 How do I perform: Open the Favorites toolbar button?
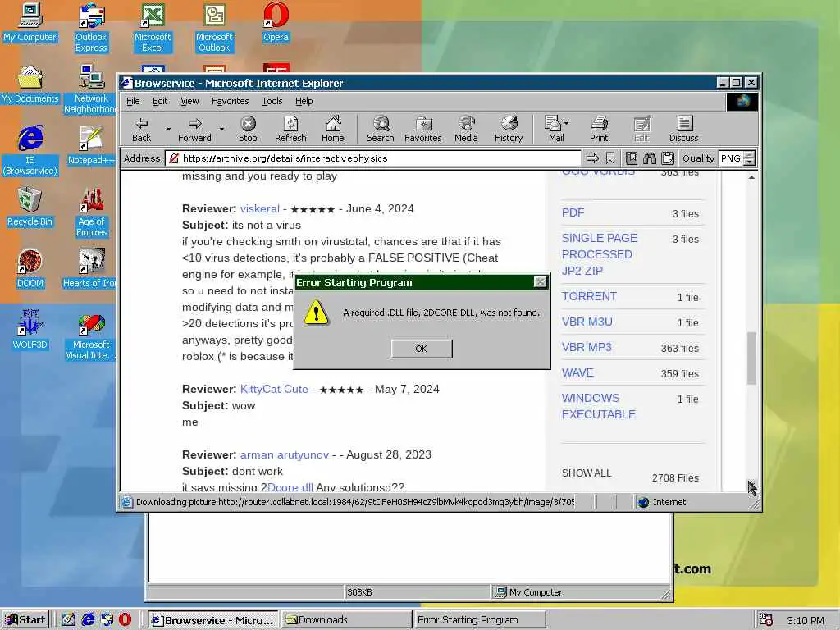422,129
